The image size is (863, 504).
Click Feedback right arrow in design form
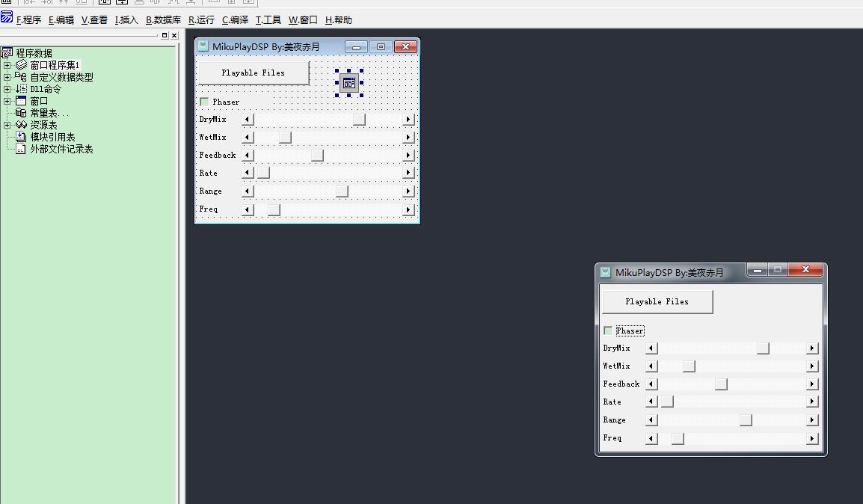pos(408,155)
